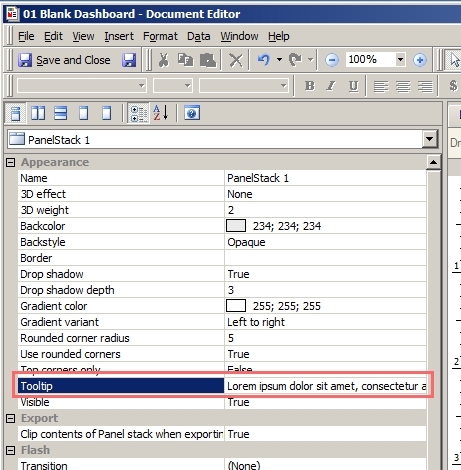The image size is (461, 470).
Task: Click the Copy icon in toolbar
Action: pos(185,60)
